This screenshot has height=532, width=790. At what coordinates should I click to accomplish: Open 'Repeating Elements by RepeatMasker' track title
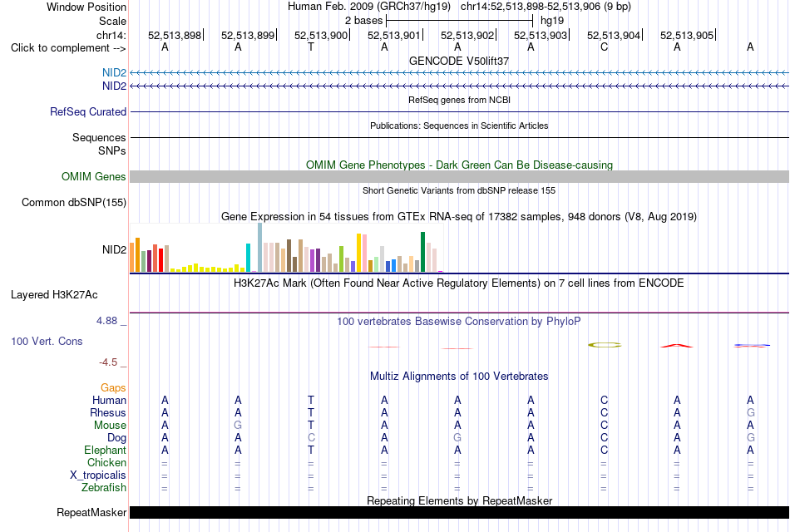click(x=459, y=500)
